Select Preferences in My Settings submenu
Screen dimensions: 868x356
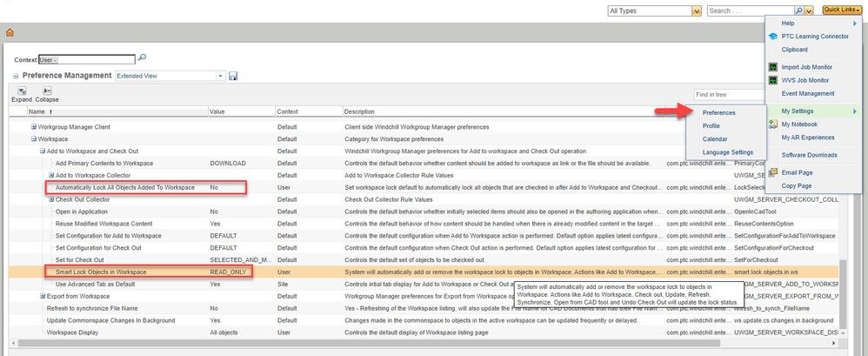pyautogui.click(x=718, y=112)
